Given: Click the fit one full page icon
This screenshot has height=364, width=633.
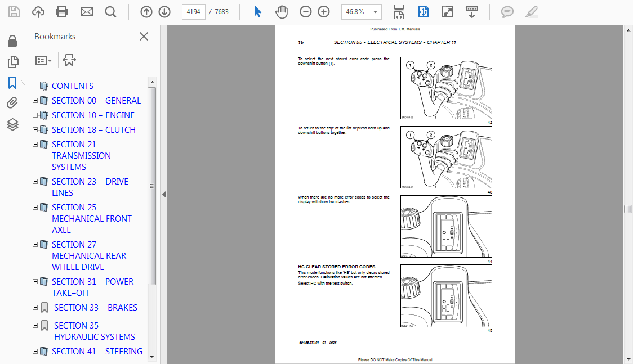Looking at the screenshot, I should click(x=423, y=12).
